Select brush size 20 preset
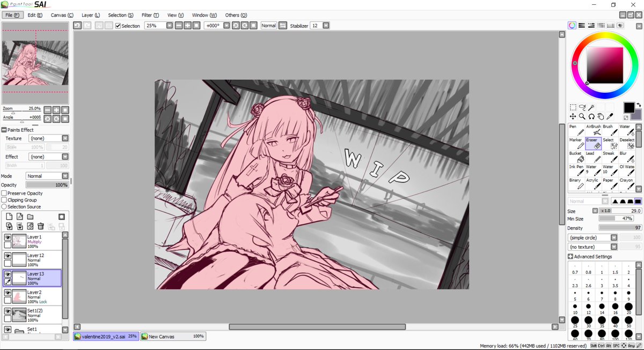The height and width of the screenshot is (350, 644). coord(629,308)
